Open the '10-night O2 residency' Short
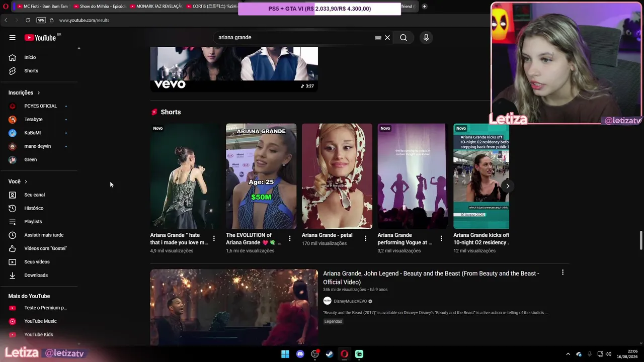 coord(481,176)
